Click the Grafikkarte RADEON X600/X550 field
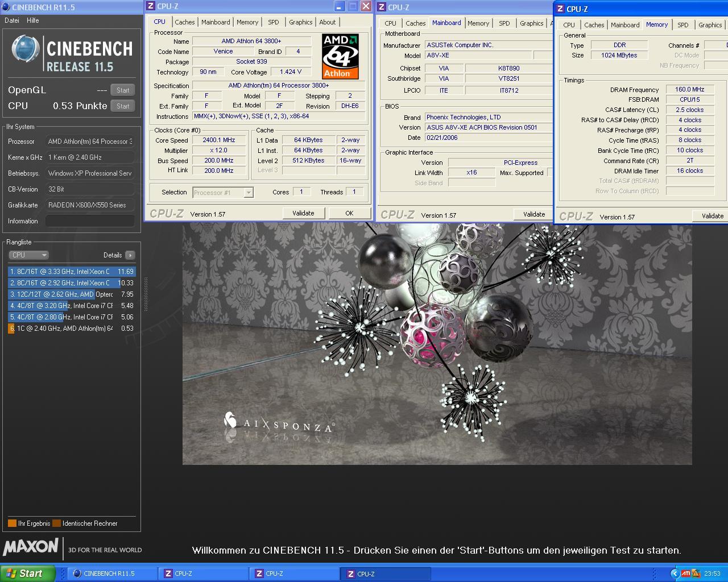 [x=90, y=205]
